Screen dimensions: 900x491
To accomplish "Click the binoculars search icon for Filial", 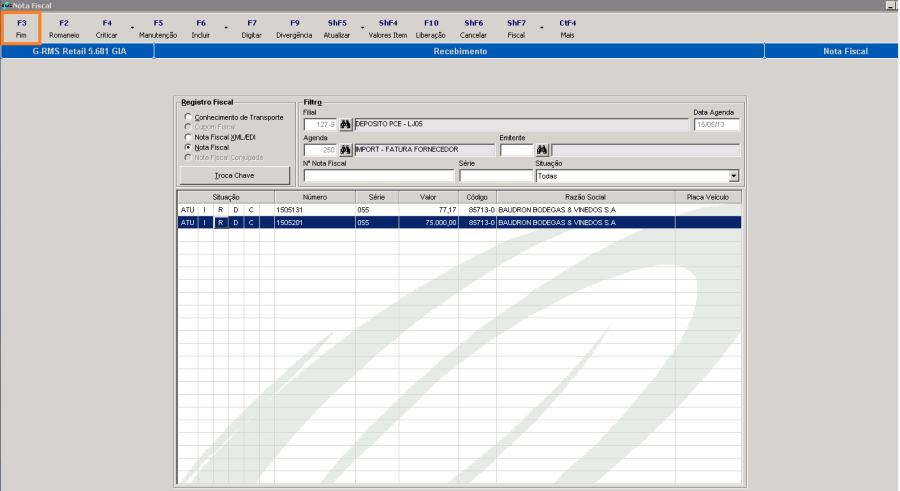I will coord(345,125).
